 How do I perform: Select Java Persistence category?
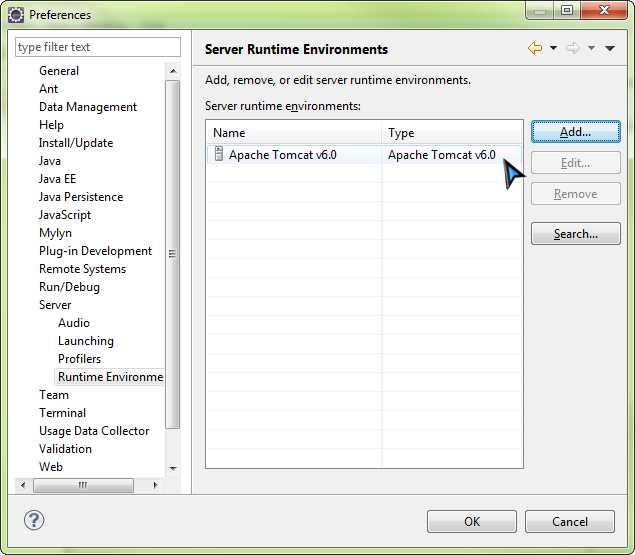[x=81, y=197]
